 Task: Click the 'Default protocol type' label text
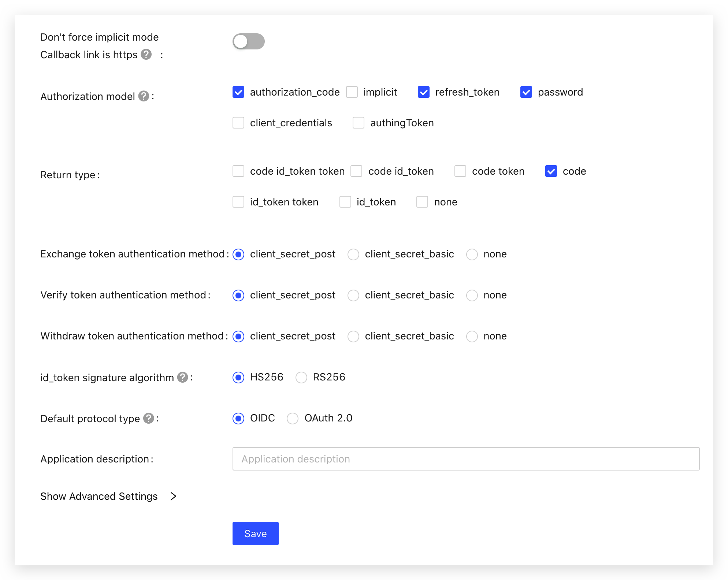tap(90, 419)
